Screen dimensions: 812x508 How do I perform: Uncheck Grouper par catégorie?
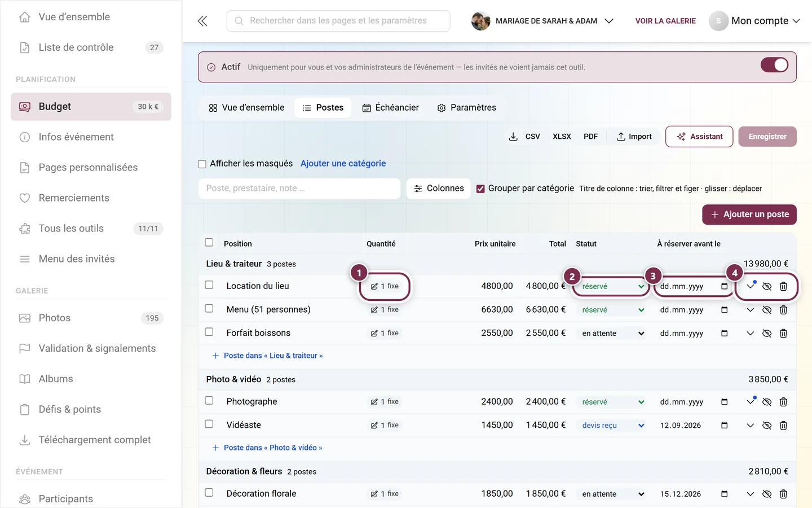click(480, 189)
